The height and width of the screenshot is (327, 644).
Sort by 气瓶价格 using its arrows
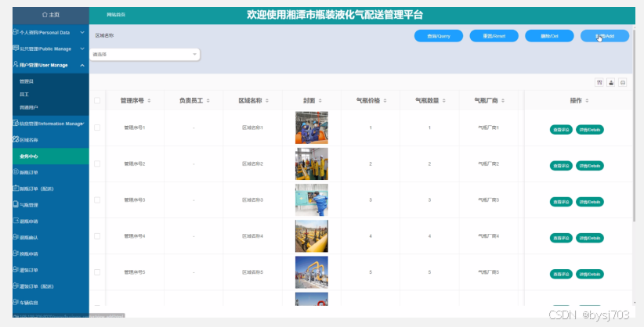coord(385,101)
